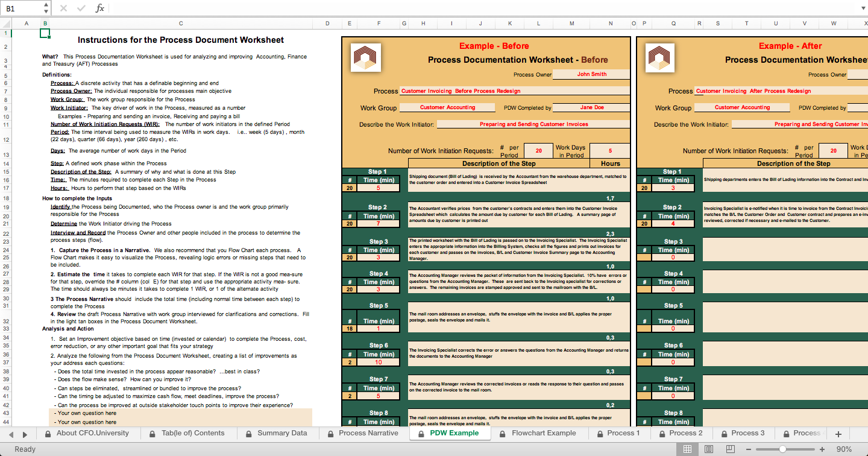Image resolution: width=868 pixels, height=456 pixels.
Task: Click the fx insert function icon
Action: click(100, 8)
